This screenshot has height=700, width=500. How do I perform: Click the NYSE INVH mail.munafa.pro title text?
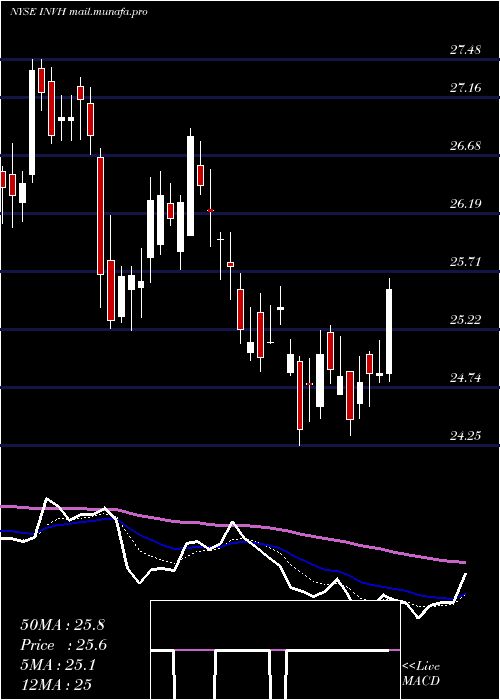(x=79, y=12)
